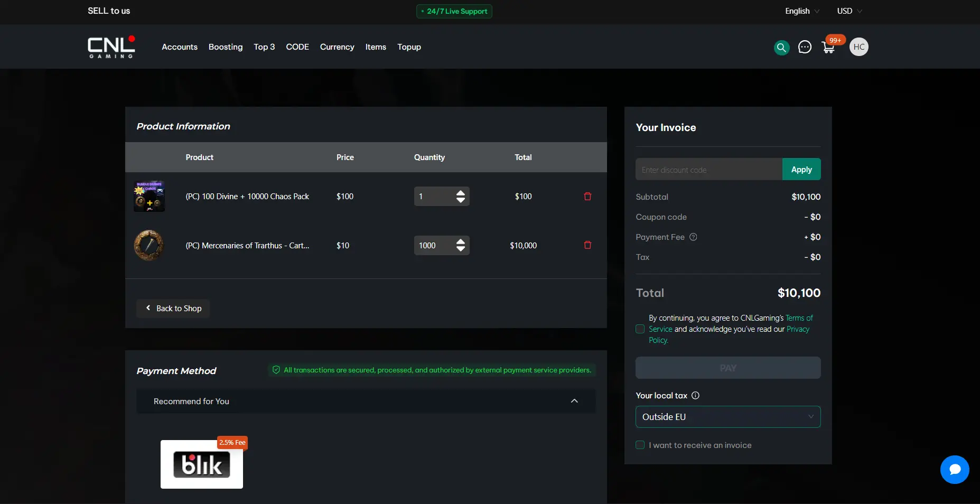The image size is (980, 504).
Task: Open the Accounts menu
Action: 180,47
